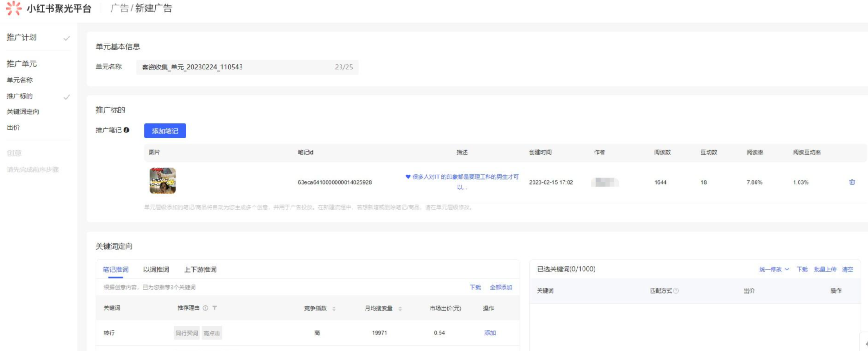868x351 pixels.
Task: Click the 同行买词 tag
Action: [x=187, y=333]
